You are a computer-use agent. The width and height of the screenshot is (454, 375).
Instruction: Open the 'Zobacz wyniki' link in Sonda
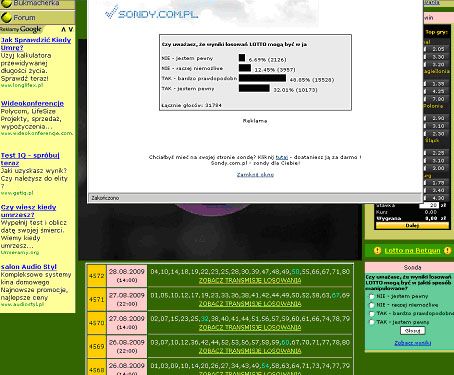pos(413,343)
